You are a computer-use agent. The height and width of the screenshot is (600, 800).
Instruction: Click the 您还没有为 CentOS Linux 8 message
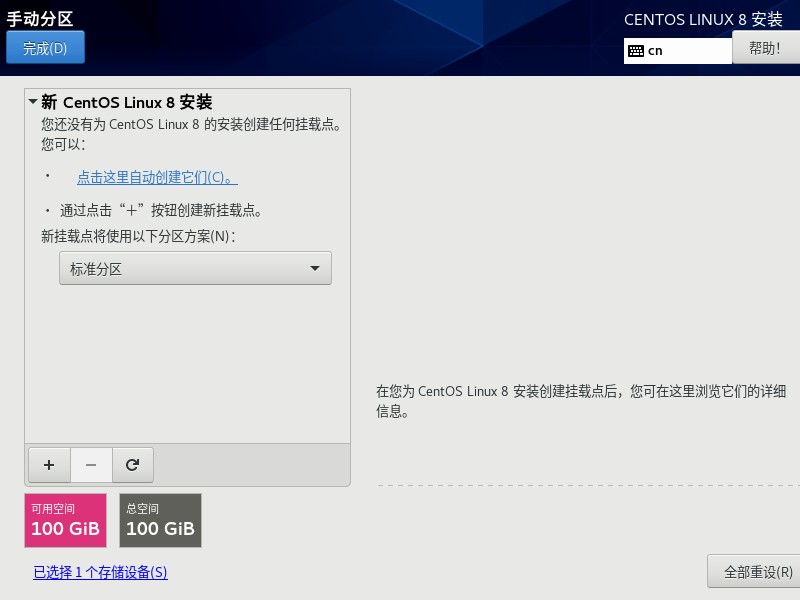coord(191,134)
